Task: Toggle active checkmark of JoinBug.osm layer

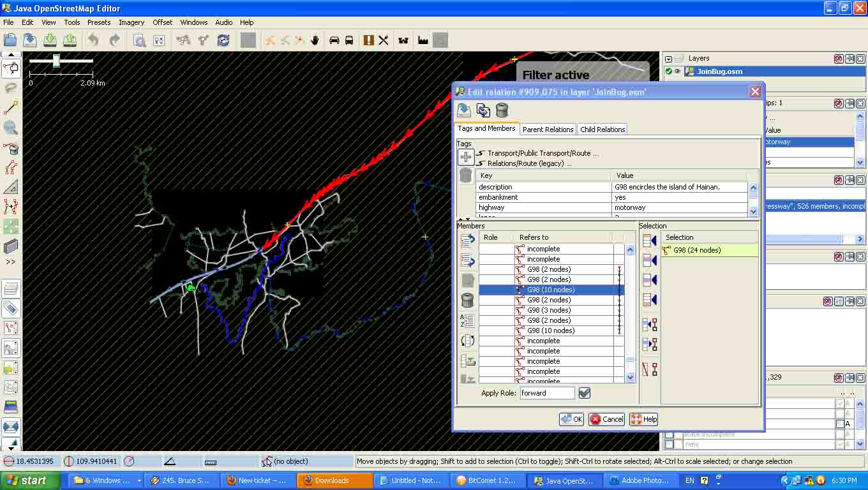Action: (x=669, y=71)
